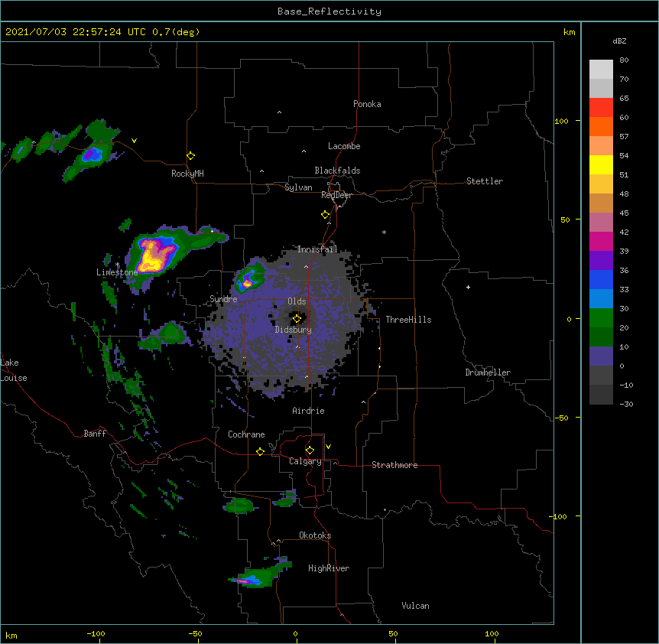Image resolution: width=659 pixels, height=644 pixels.
Task: Pick the purple 36–39 dBZ legend swatch
Action: 601,261
